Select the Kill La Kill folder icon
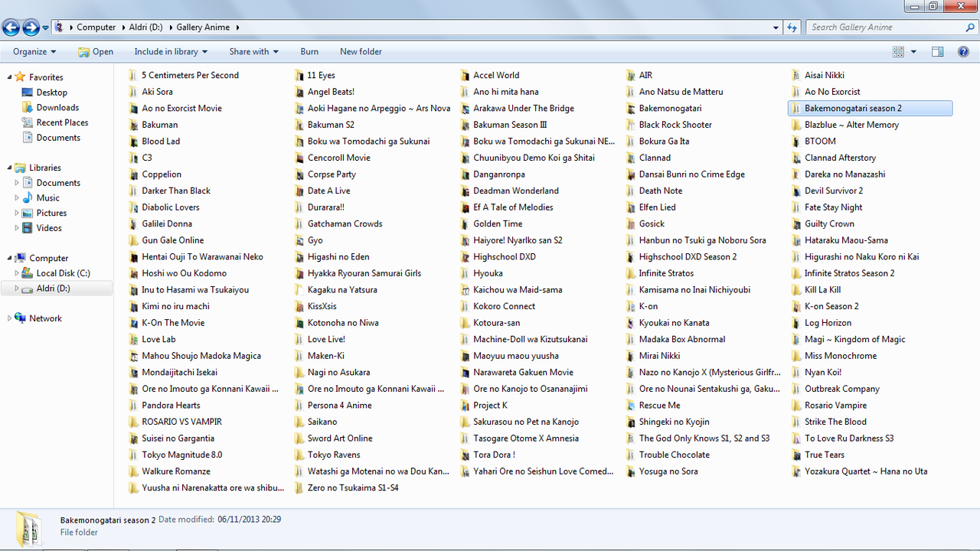Screen dimensions: 980x551 point(797,290)
